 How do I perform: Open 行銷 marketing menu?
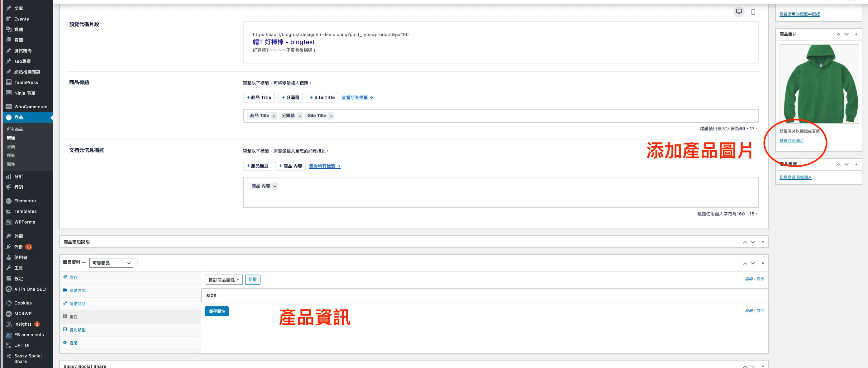18,187
